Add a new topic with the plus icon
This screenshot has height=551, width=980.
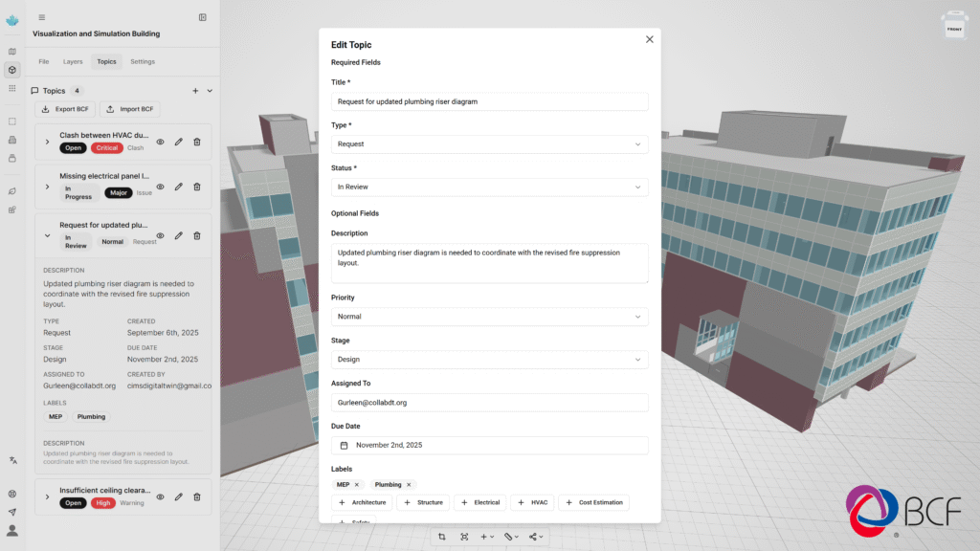[195, 90]
